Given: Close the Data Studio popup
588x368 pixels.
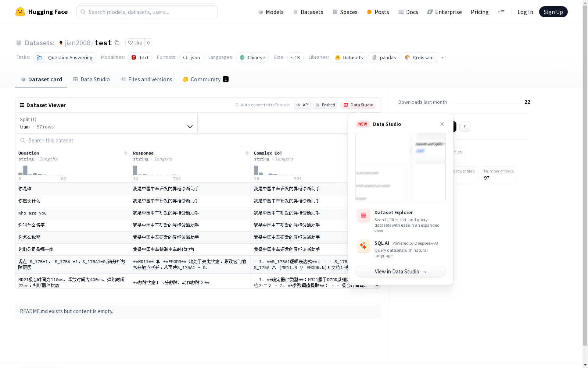Looking at the screenshot, I should click(x=442, y=124).
